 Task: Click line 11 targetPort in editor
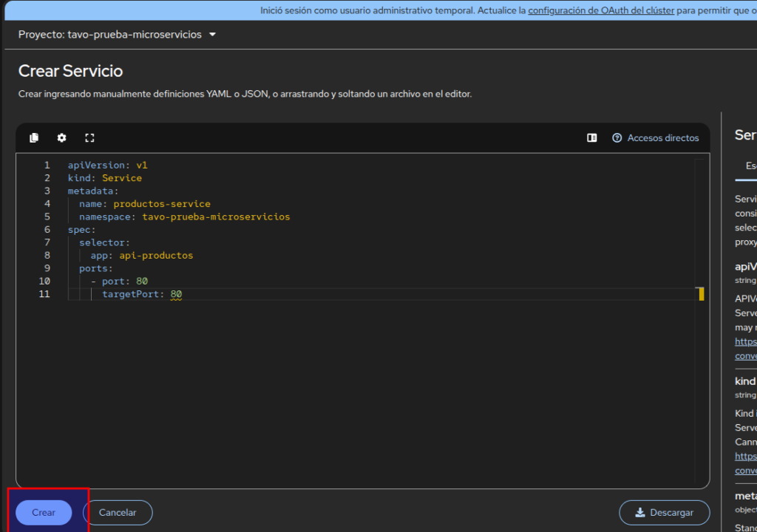tap(133, 294)
